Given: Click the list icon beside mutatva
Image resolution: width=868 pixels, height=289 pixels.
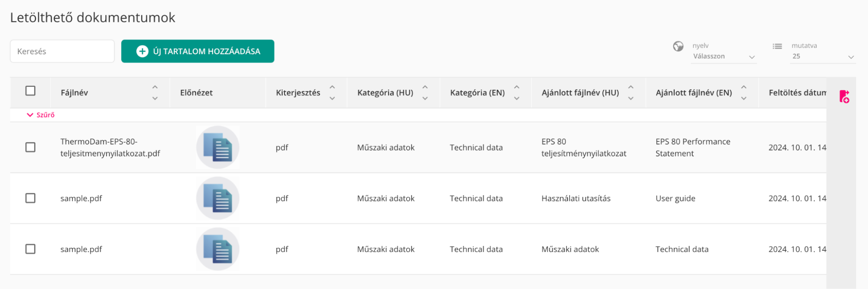Looking at the screenshot, I should click(x=777, y=46).
